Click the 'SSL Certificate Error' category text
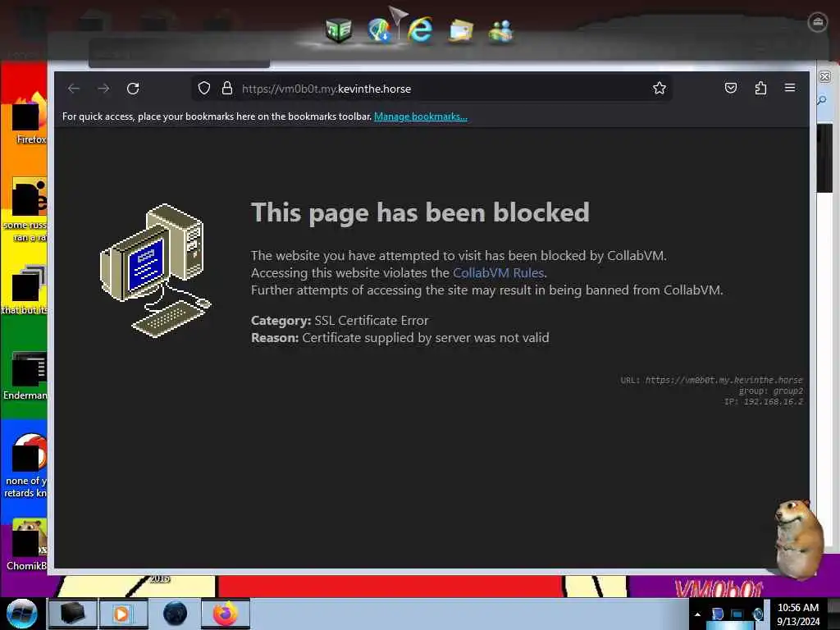840x630 pixels. pyautogui.click(x=372, y=321)
